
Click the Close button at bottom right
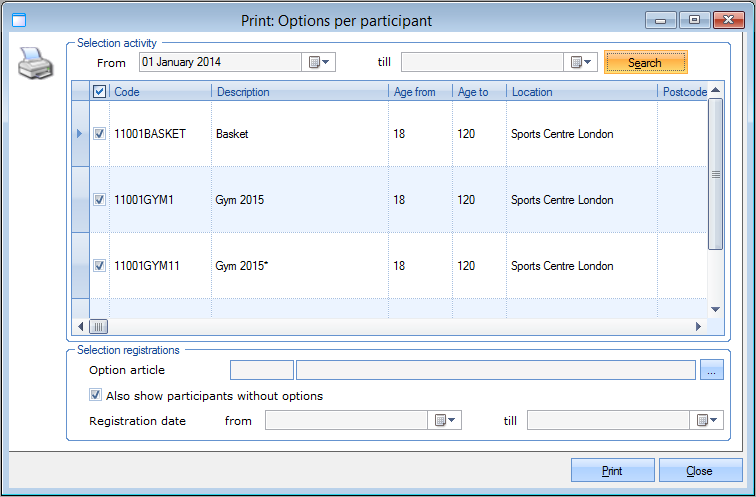(x=699, y=471)
